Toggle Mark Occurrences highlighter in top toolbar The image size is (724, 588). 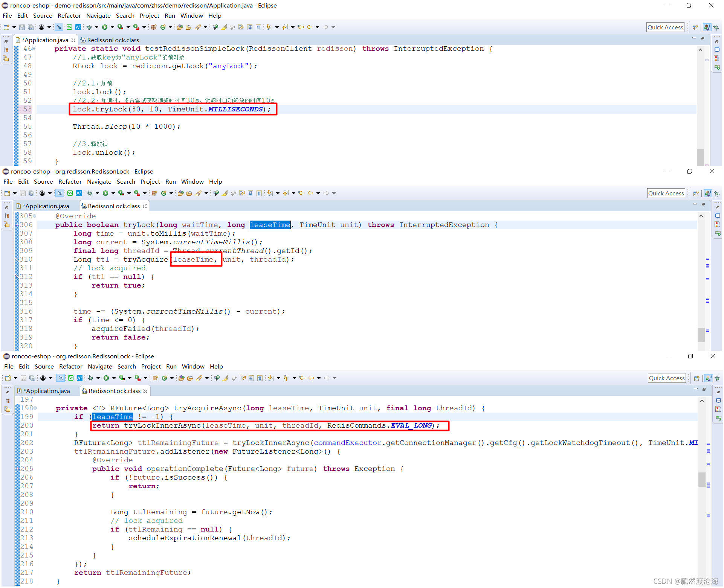[x=224, y=27]
